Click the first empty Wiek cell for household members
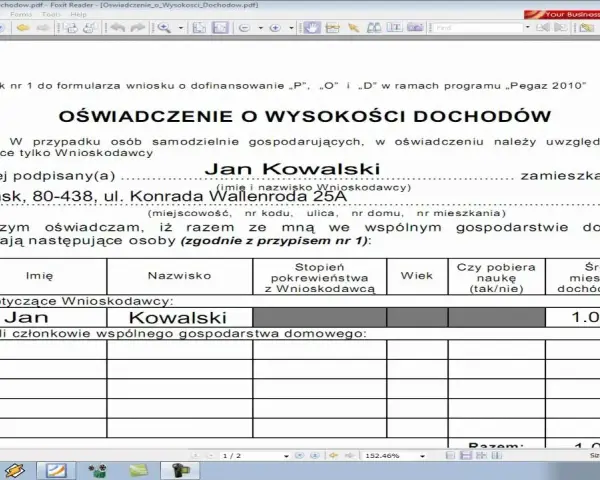 [417, 349]
